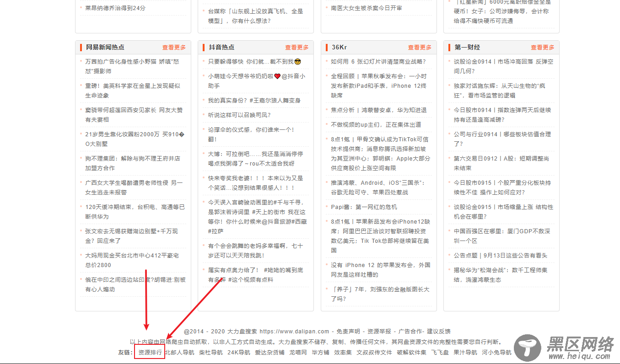
Task: Open 查看更多 in the 第一财经 panel
Action: coord(543,47)
